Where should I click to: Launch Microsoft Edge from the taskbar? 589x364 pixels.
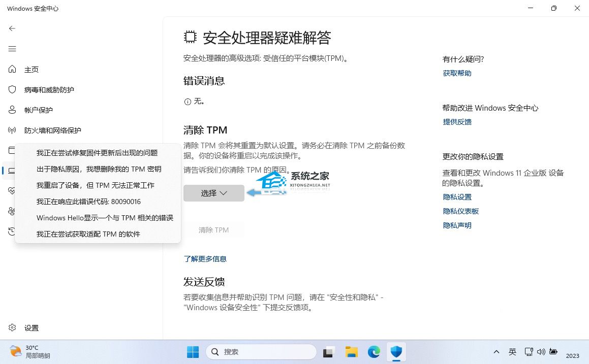coord(374,351)
